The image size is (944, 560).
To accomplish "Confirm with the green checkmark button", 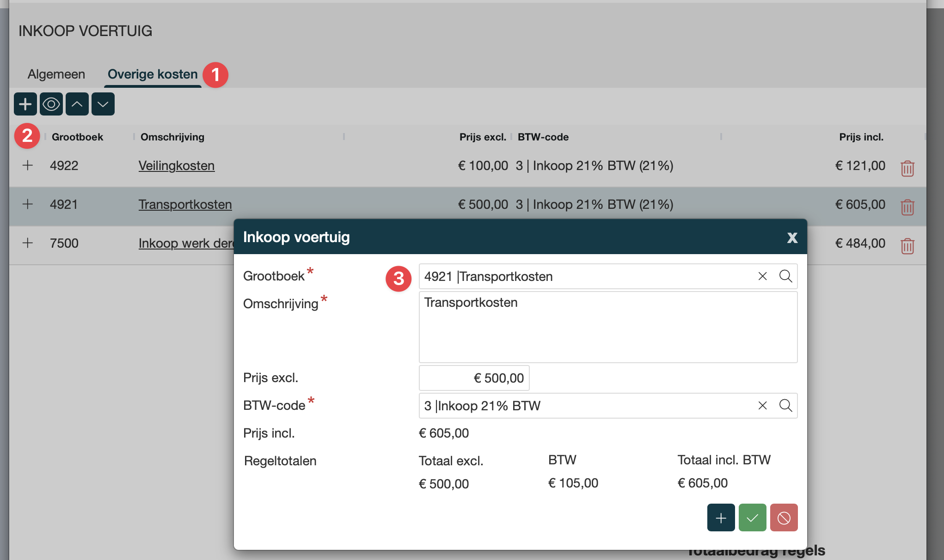I will (x=752, y=518).
